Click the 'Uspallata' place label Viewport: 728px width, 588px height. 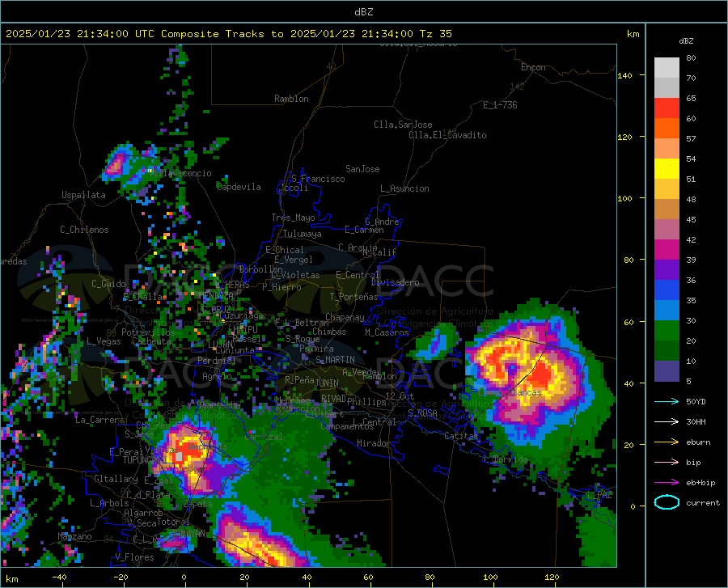click(83, 195)
